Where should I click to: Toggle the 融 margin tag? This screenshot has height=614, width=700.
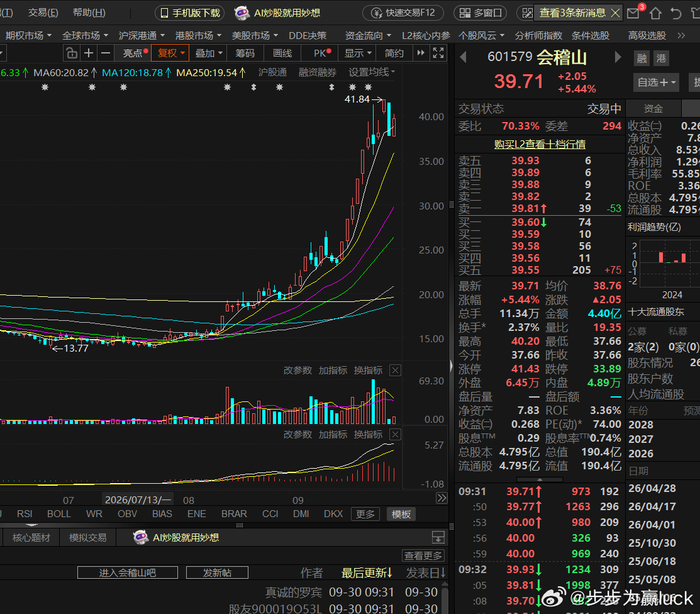click(x=642, y=58)
